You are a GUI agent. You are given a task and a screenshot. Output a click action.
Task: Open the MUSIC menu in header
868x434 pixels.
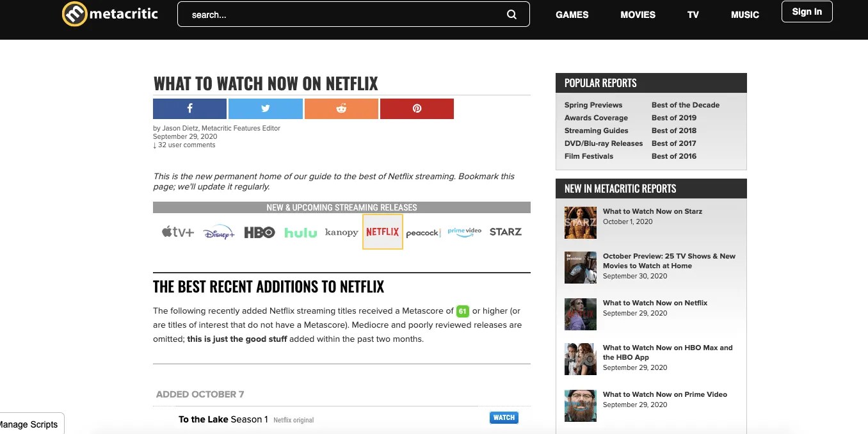click(x=745, y=15)
